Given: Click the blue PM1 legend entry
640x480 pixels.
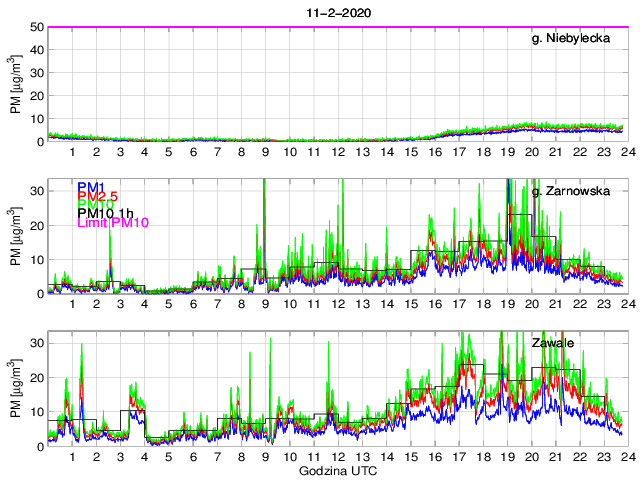Looking at the screenshot, I should 90,186.
